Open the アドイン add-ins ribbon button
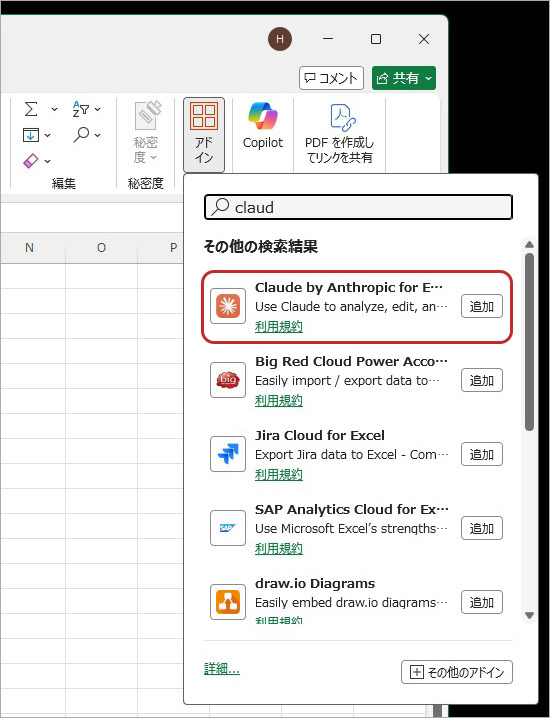The height and width of the screenshot is (718, 550). pyautogui.click(x=204, y=134)
